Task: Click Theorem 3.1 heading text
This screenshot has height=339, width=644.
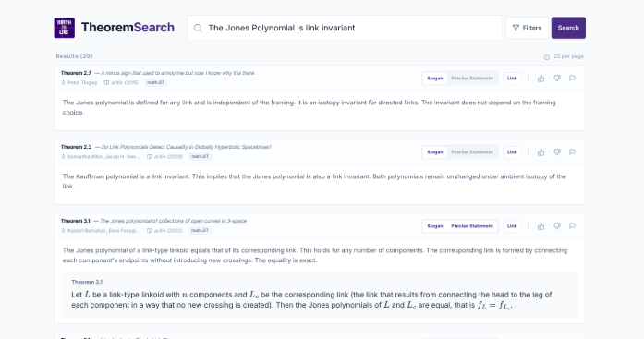Action: click(75, 221)
